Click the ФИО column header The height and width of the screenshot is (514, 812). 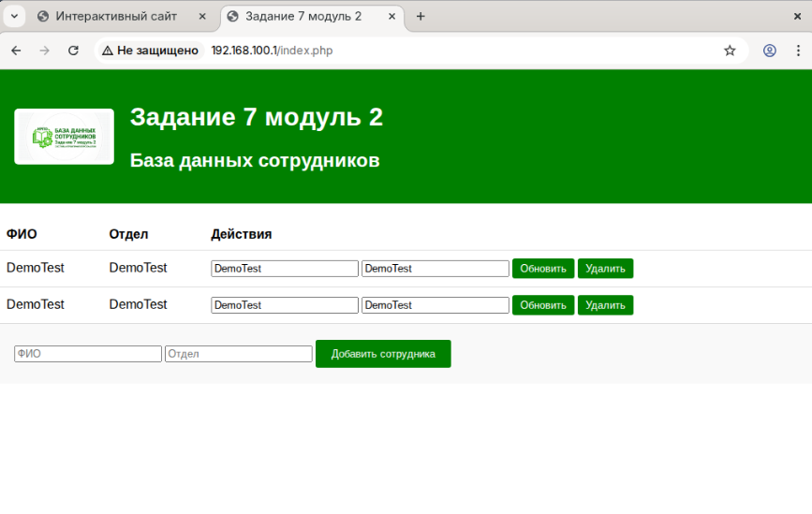coord(22,234)
